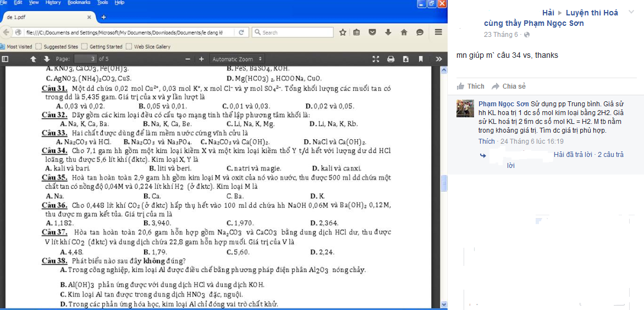Open the History menu
This screenshot has width=644, height=310.
point(53,2)
